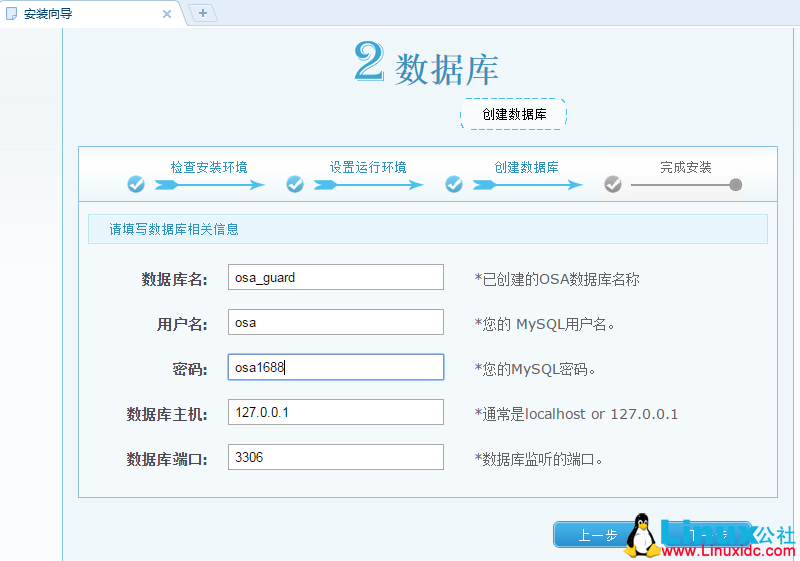Click the 密码 field label

point(190,369)
